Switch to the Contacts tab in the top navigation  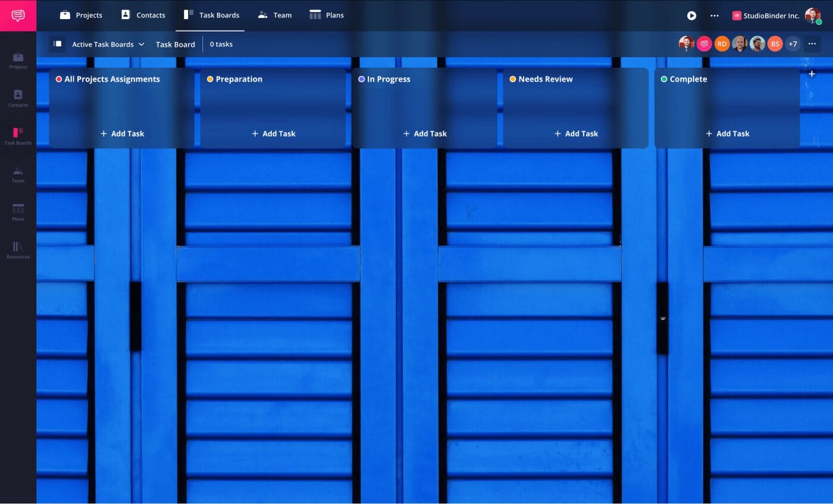(151, 15)
